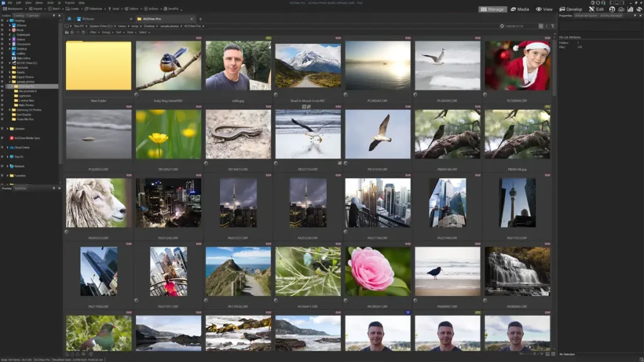Screen dimensions: 644x362
Task: Expand the Cloud Drives node
Action: pos(8,147)
